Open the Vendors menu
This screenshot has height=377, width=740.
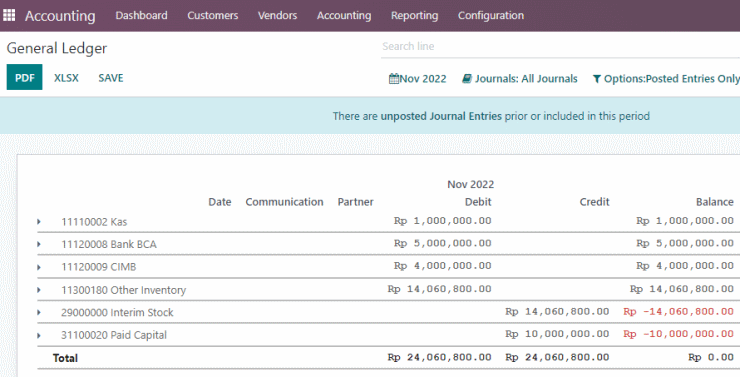click(278, 16)
